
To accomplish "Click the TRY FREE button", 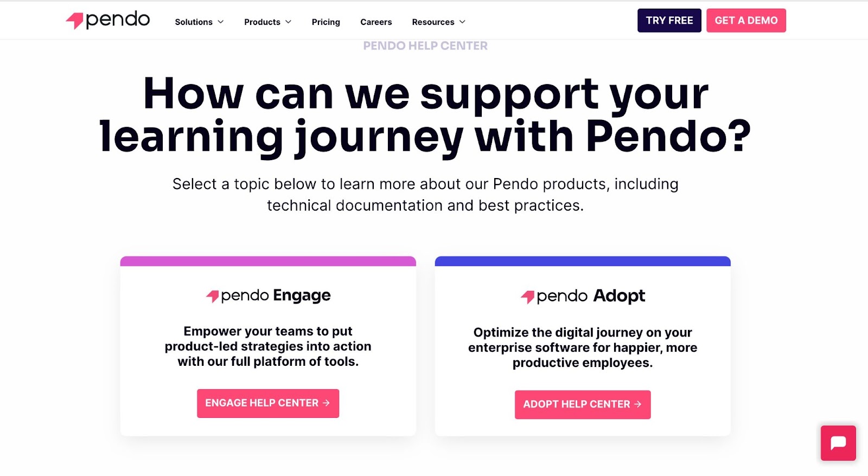I will coord(669,20).
